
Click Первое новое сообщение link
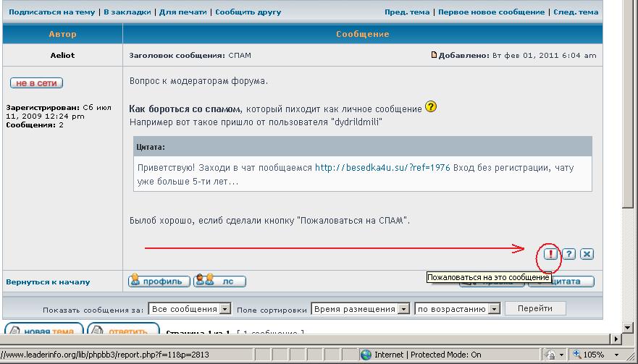[491, 12]
